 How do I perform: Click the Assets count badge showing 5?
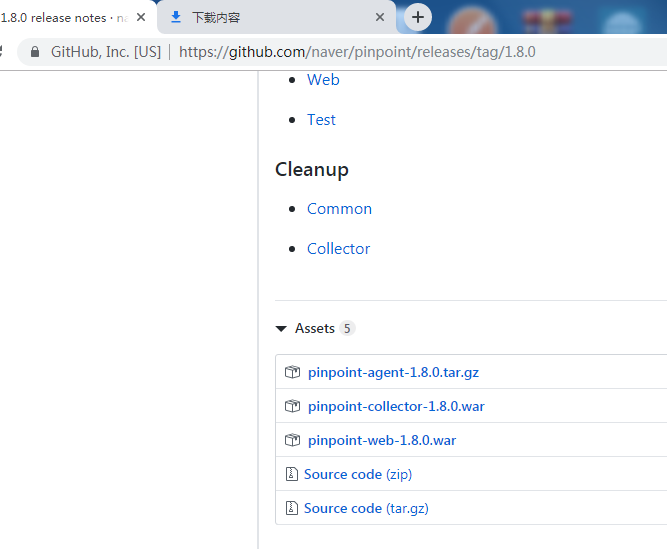347,328
